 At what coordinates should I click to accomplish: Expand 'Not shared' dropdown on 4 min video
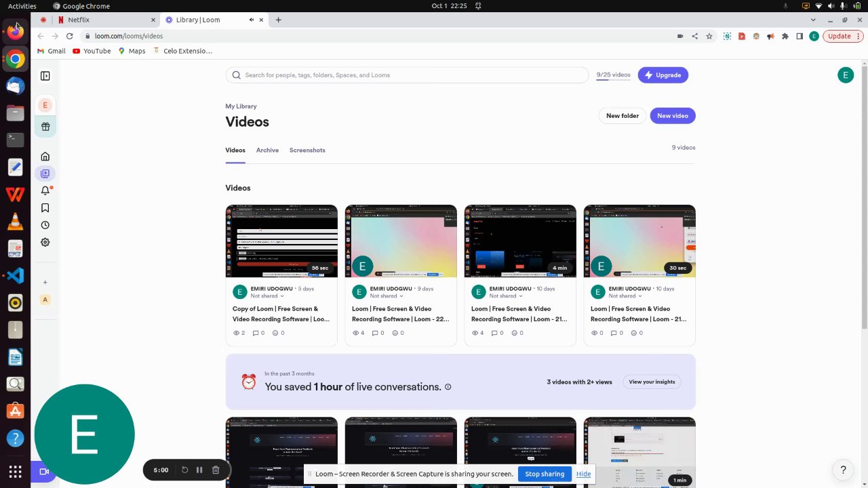pos(506,296)
